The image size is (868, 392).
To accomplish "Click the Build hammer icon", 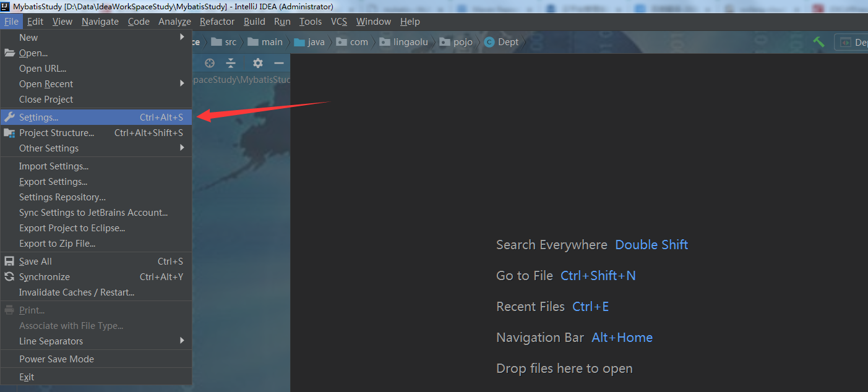I will [819, 42].
